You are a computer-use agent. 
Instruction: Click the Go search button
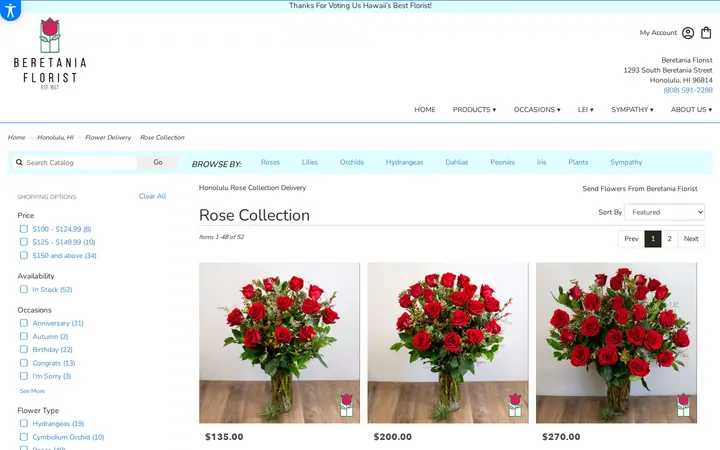158,162
